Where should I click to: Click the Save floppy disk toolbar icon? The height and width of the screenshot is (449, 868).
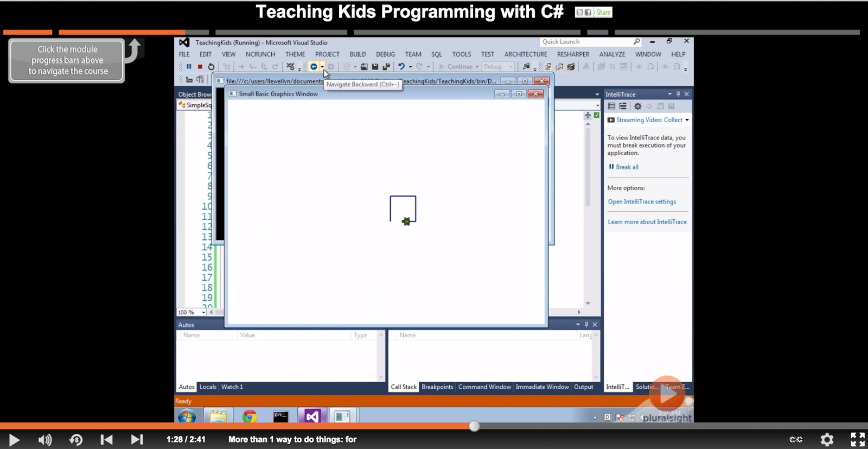(x=375, y=67)
